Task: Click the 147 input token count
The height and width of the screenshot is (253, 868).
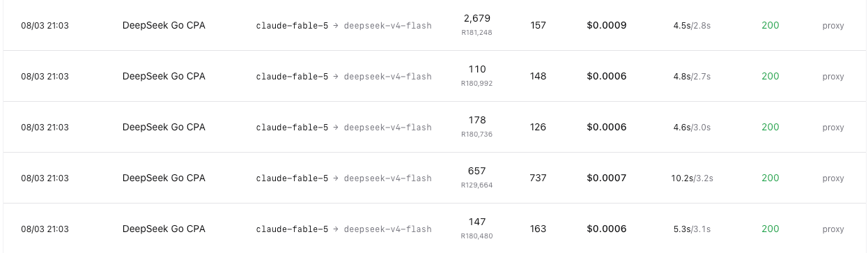Action: pyautogui.click(x=477, y=222)
